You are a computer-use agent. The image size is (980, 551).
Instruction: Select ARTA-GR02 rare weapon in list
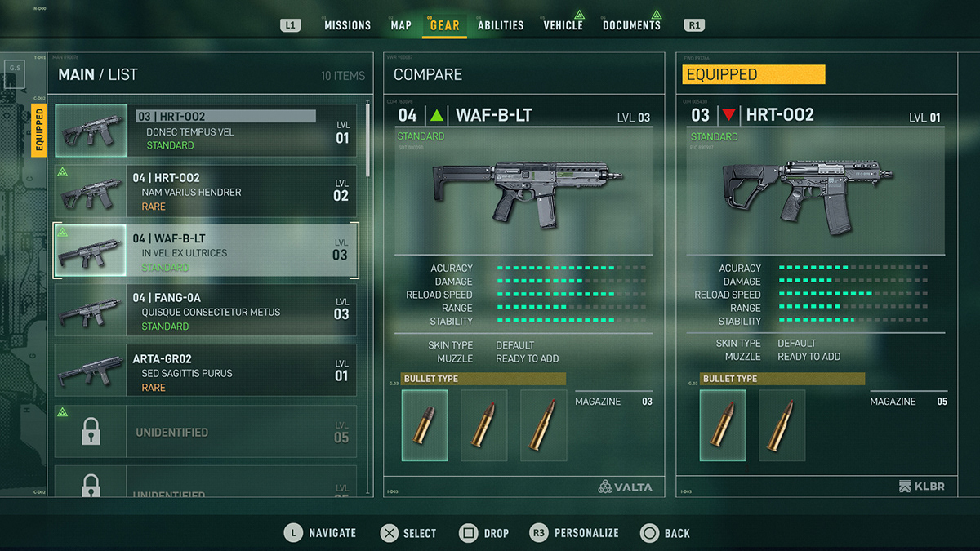click(206, 372)
